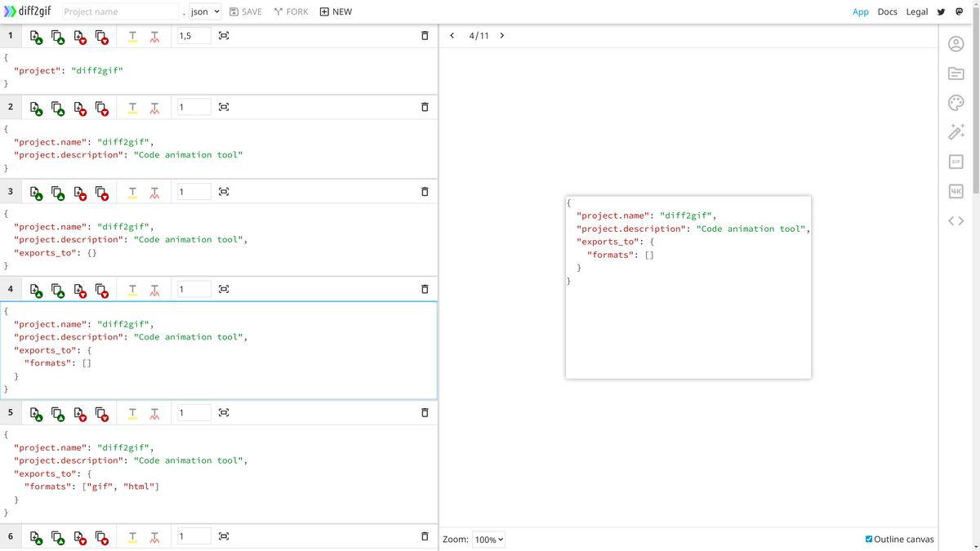The image size is (980, 551).
Task: Switch to the App page
Action: pyautogui.click(x=861, y=11)
